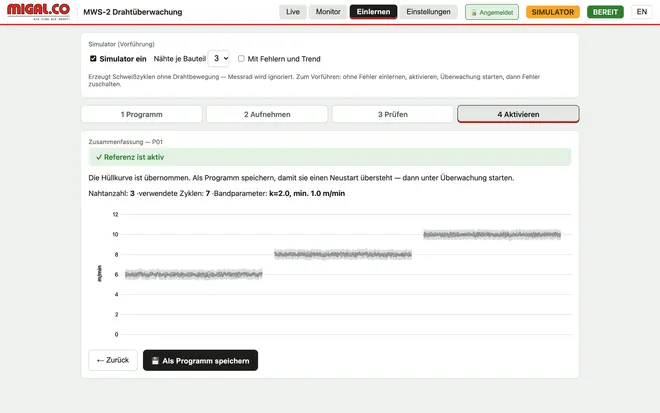The width and height of the screenshot is (660, 413).
Task: Click the Referenz ist aktiv banner
Action: tap(330, 157)
